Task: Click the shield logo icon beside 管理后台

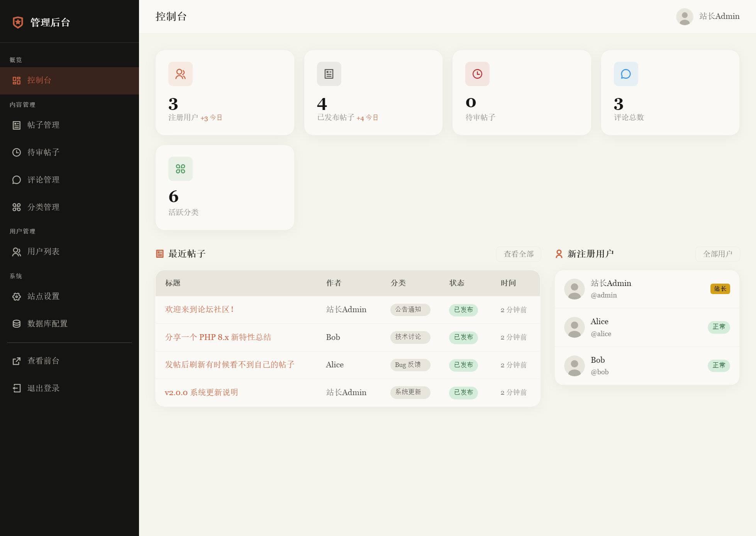Action: [18, 22]
